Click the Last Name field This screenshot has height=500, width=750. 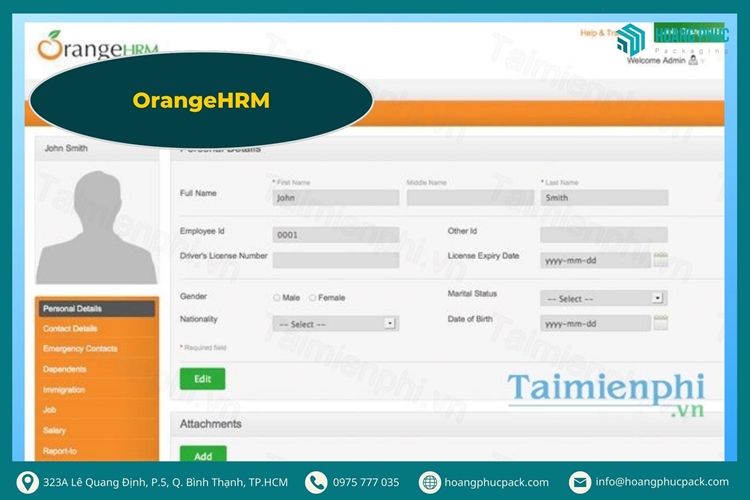pyautogui.click(x=604, y=198)
